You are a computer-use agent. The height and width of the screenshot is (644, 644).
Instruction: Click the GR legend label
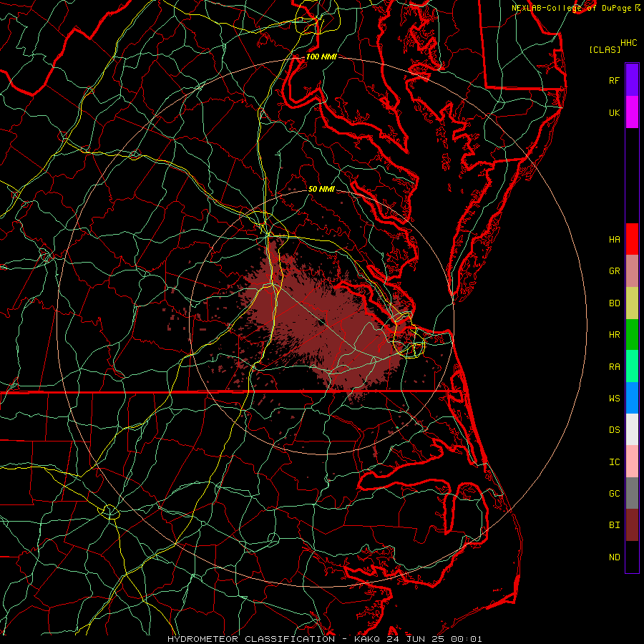pyautogui.click(x=614, y=271)
